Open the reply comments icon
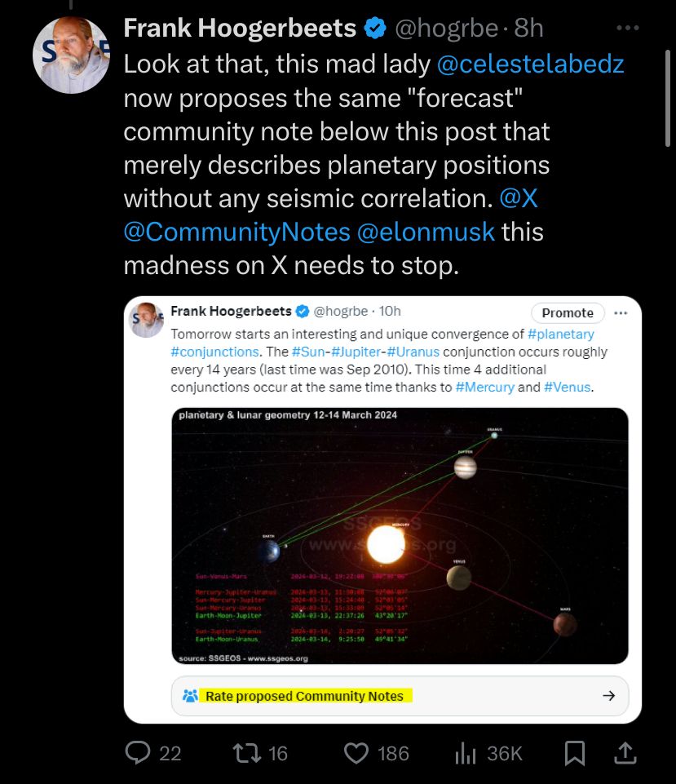The width and height of the screenshot is (676, 784). tap(138, 753)
